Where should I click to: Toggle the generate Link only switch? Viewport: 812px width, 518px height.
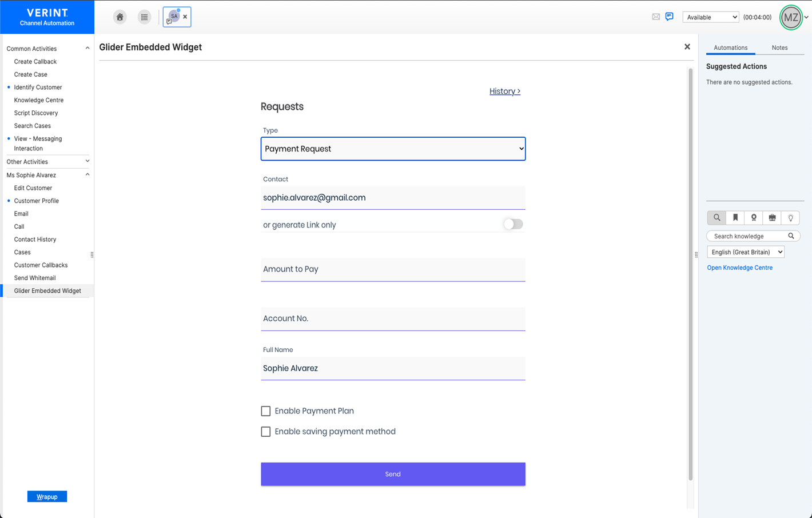[x=513, y=224]
